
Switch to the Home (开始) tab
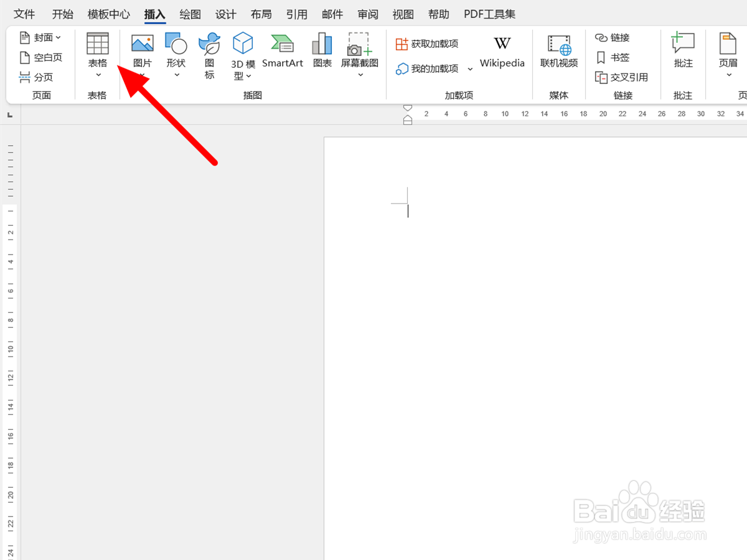pos(62,14)
